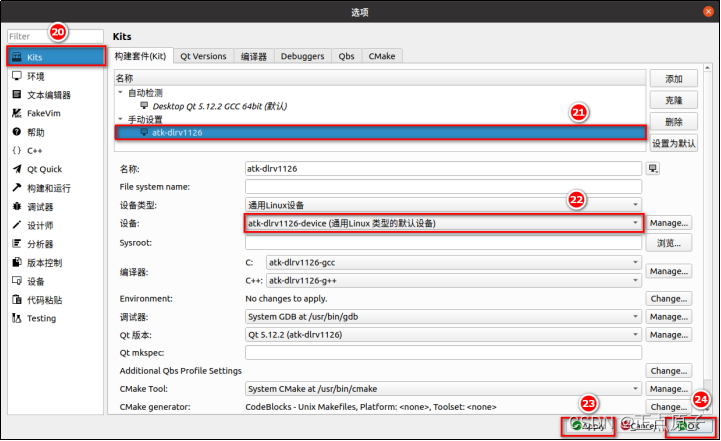Click the 'No changes to apply.' text
This screenshot has width=721, height=441.
(286, 299)
